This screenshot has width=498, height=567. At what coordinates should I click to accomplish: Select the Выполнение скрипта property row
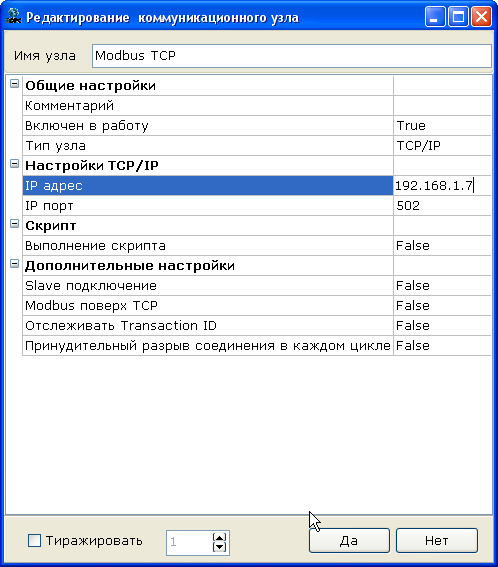point(208,246)
